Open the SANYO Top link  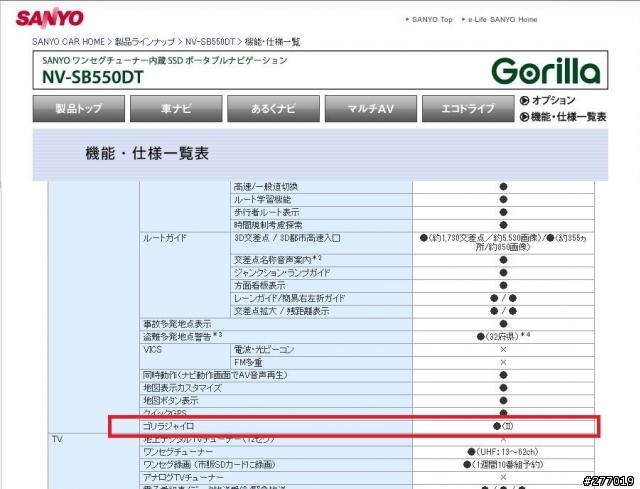click(x=432, y=20)
